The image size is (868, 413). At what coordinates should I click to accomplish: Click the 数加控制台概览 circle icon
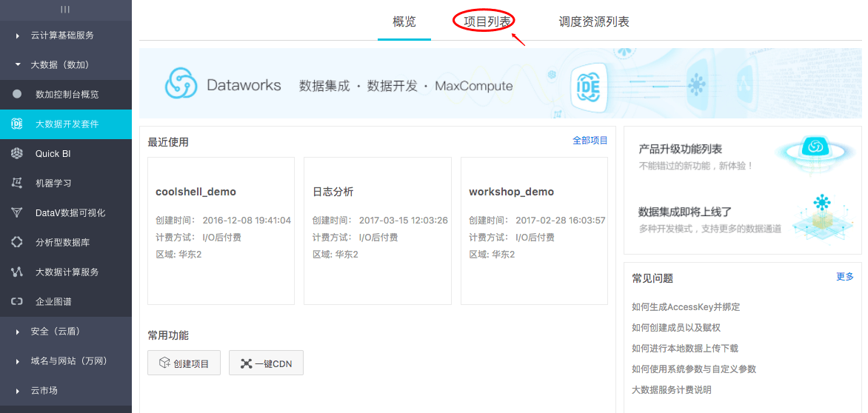(x=17, y=94)
